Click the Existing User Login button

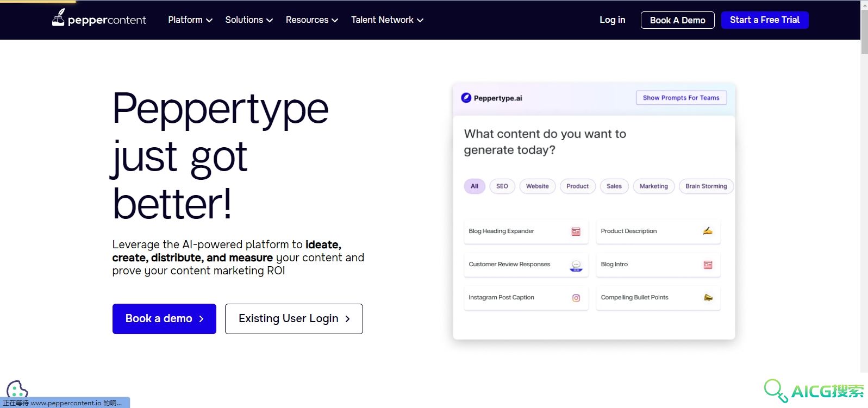(x=294, y=319)
